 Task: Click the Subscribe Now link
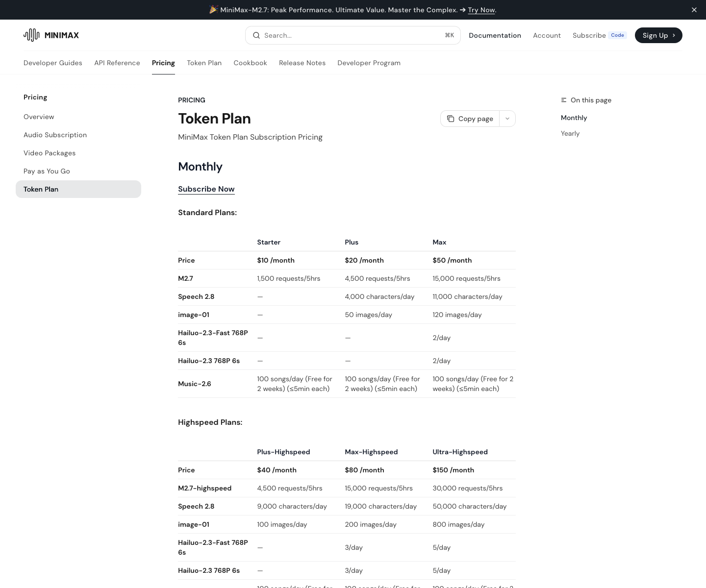click(x=206, y=189)
